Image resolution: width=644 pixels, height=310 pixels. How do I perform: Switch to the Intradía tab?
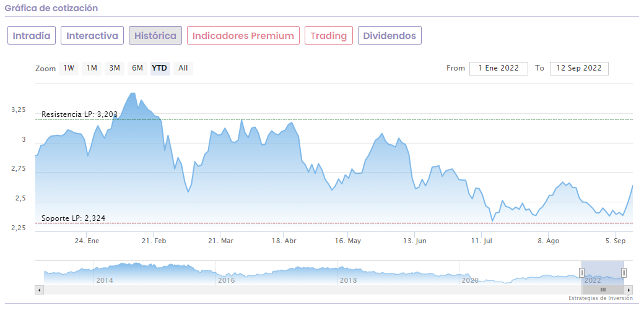click(x=32, y=35)
